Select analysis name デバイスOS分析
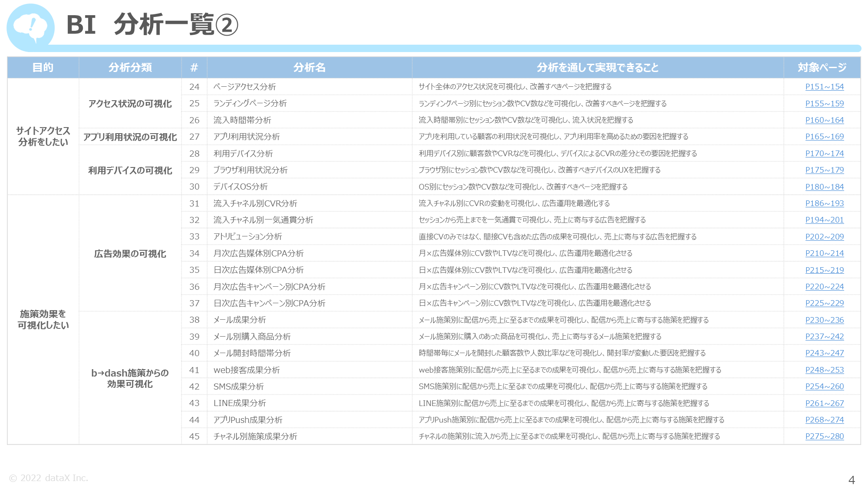 [x=240, y=187]
